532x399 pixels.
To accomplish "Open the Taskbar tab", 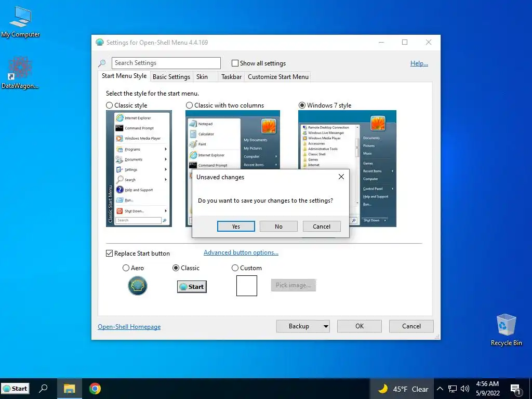I will click(231, 77).
